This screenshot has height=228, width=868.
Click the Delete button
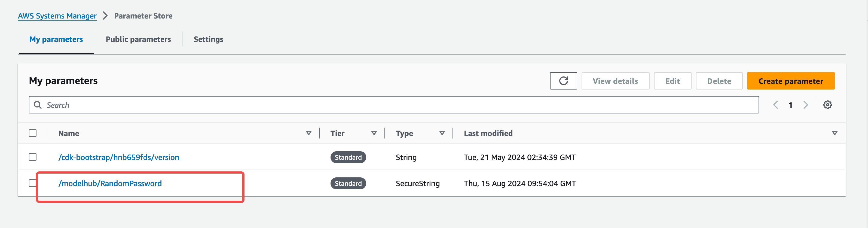pyautogui.click(x=719, y=81)
